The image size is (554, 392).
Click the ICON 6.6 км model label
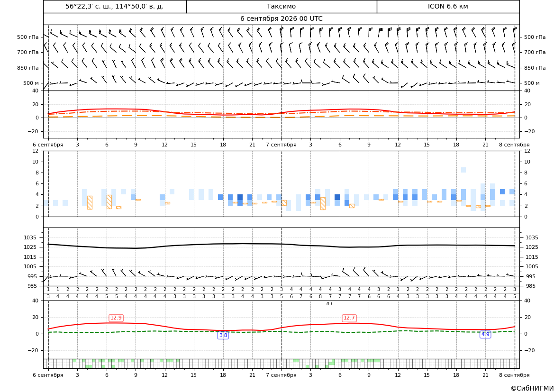(x=448, y=6)
